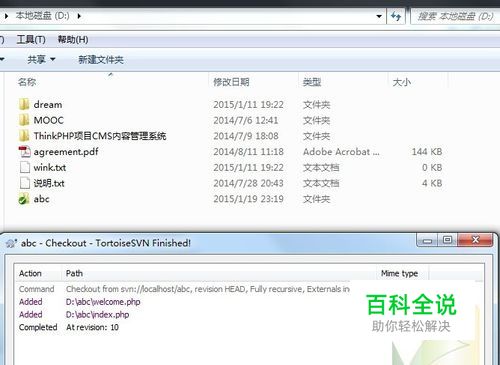Image resolution: width=500 pixels, height=365 pixels.
Task: Click the refresh icon beside address bar
Action: (x=396, y=16)
